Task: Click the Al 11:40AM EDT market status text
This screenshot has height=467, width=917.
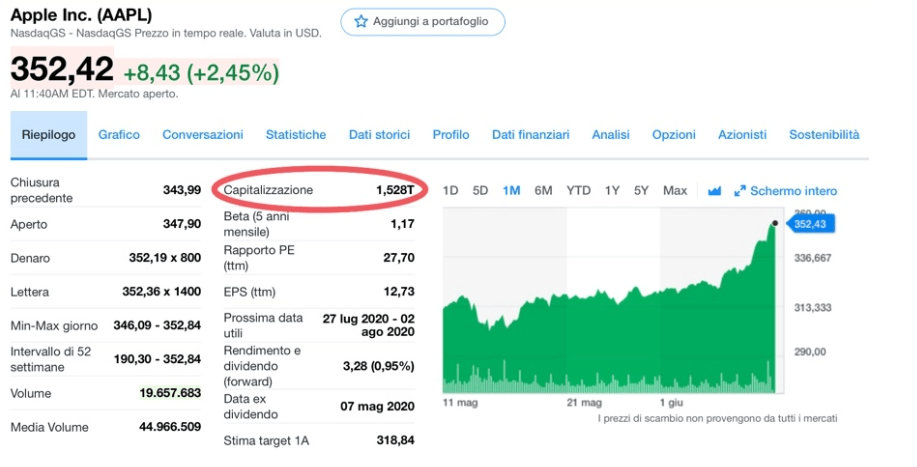Action: tap(94, 94)
